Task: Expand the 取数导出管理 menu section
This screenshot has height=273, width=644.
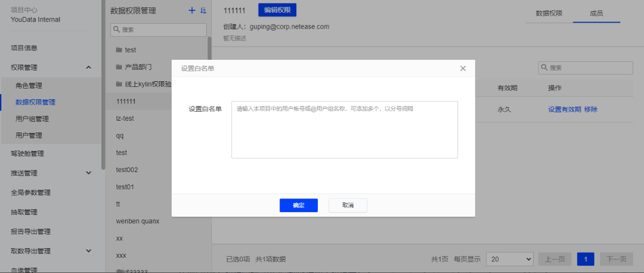Action: pyautogui.click(x=88, y=251)
